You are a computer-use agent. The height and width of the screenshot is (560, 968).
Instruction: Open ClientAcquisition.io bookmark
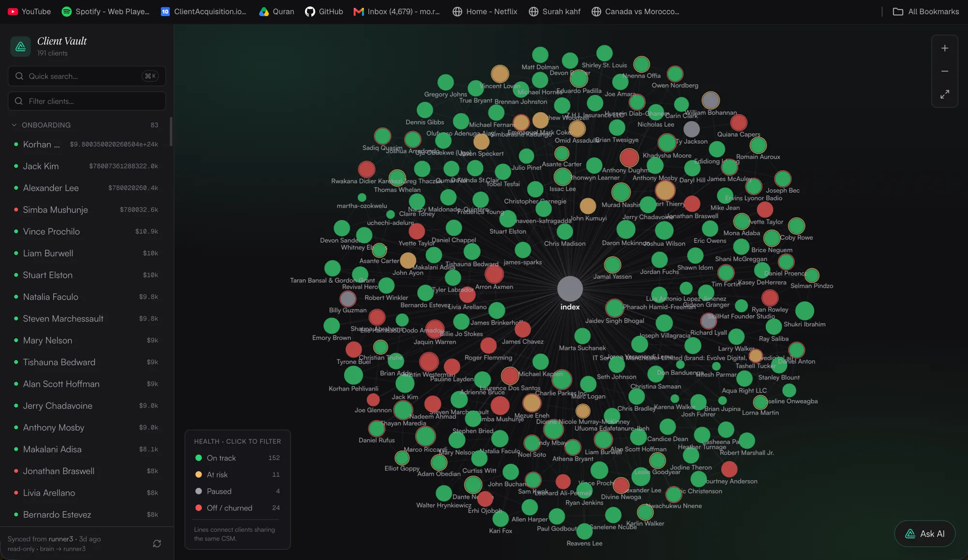click(x=204, y=12)
